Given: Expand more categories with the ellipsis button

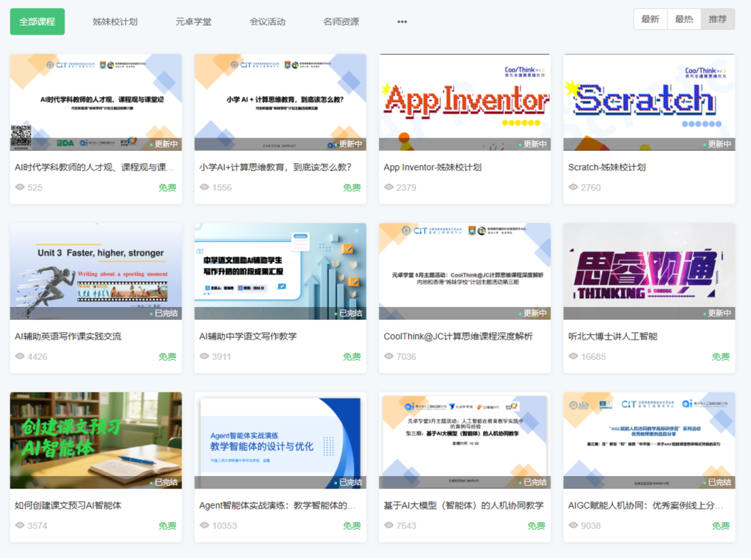Looking at the screenshot, I should (x=402, y=22).
